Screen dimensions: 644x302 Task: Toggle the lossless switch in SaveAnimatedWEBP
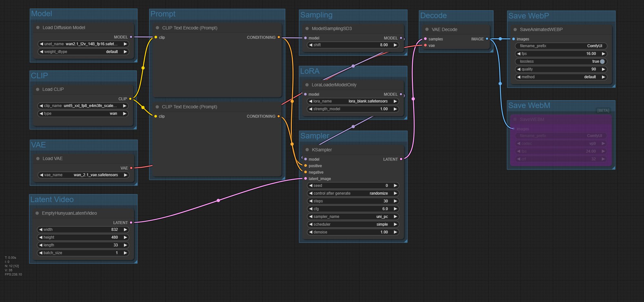coord(602,61)
